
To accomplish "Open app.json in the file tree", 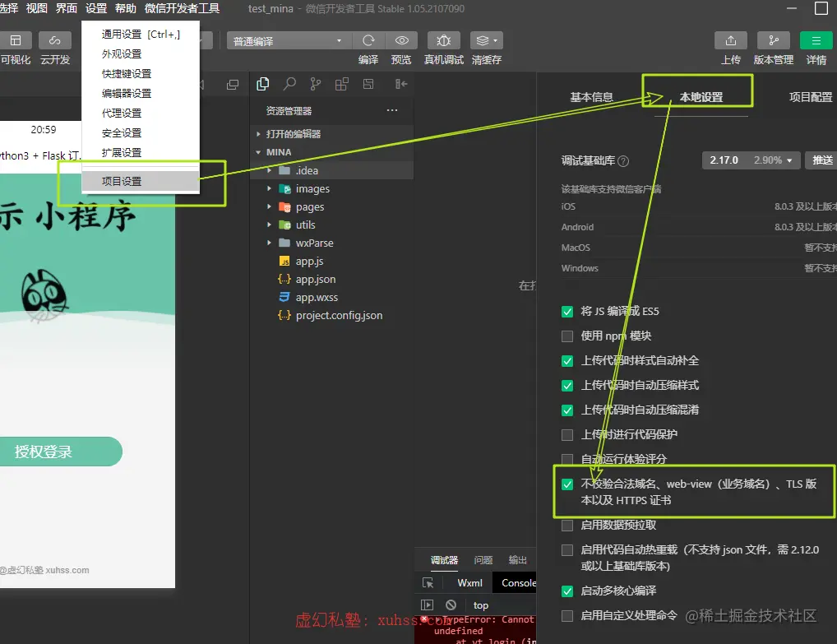I will (x=315, y=280).
